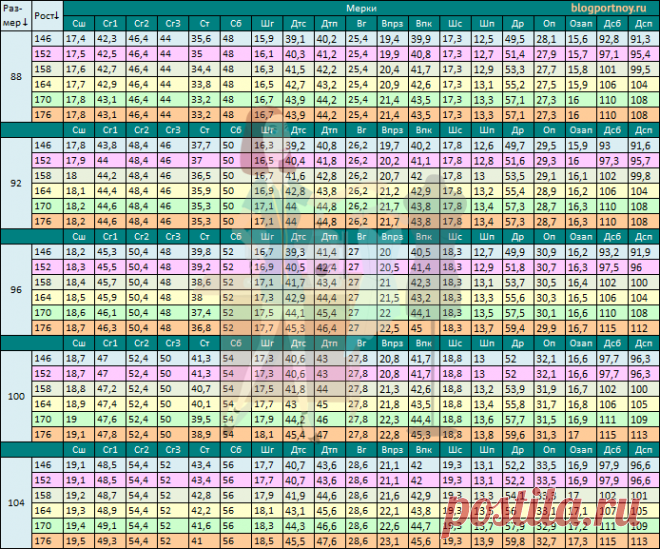The height and width of the screenshot is (549, 660).
Task: Click Ст value 40,7 in size 100 row 158
Action: 204,389
